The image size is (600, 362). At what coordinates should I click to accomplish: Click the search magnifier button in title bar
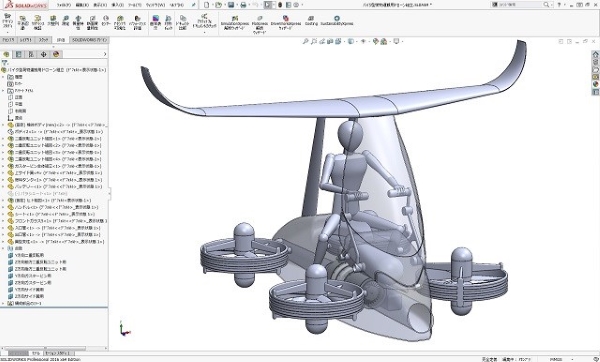(x=546, y=5)
